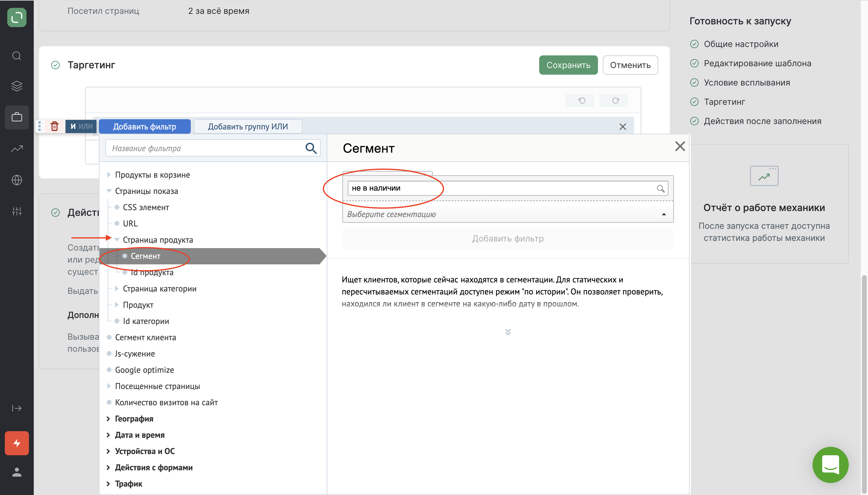
Task: Click the red lightning bolt icon
Action: (17, 443)
